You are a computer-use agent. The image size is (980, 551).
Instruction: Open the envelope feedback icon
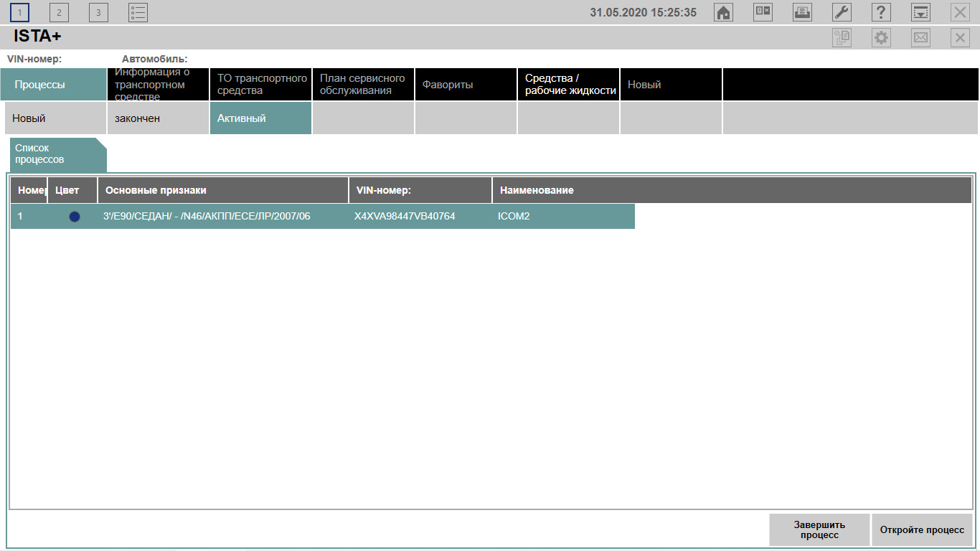920,38
